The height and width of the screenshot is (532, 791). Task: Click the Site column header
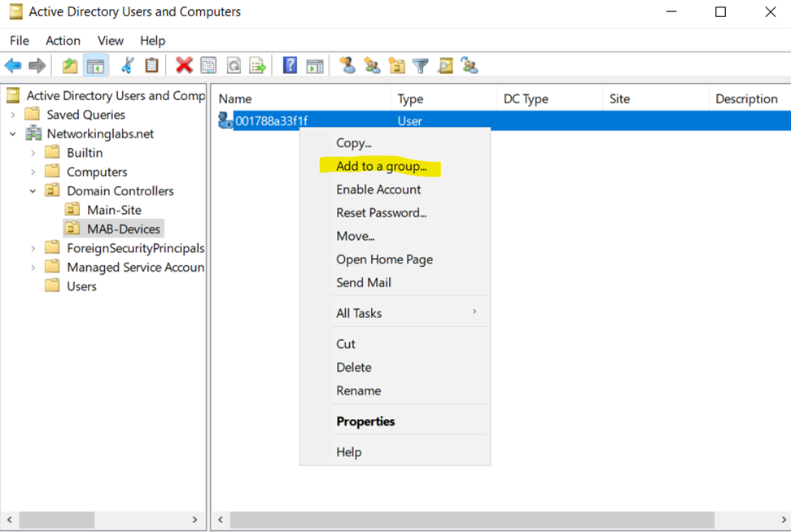(x=656, y=99)
